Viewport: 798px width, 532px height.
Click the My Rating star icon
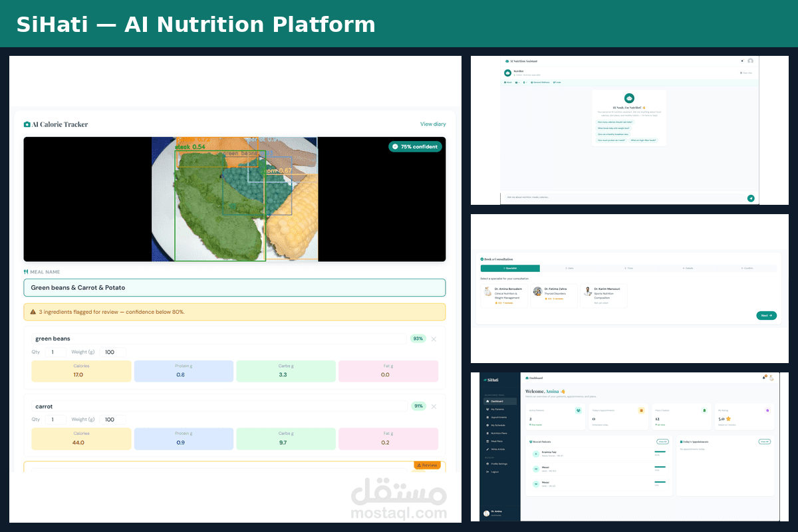click(767, 410)
